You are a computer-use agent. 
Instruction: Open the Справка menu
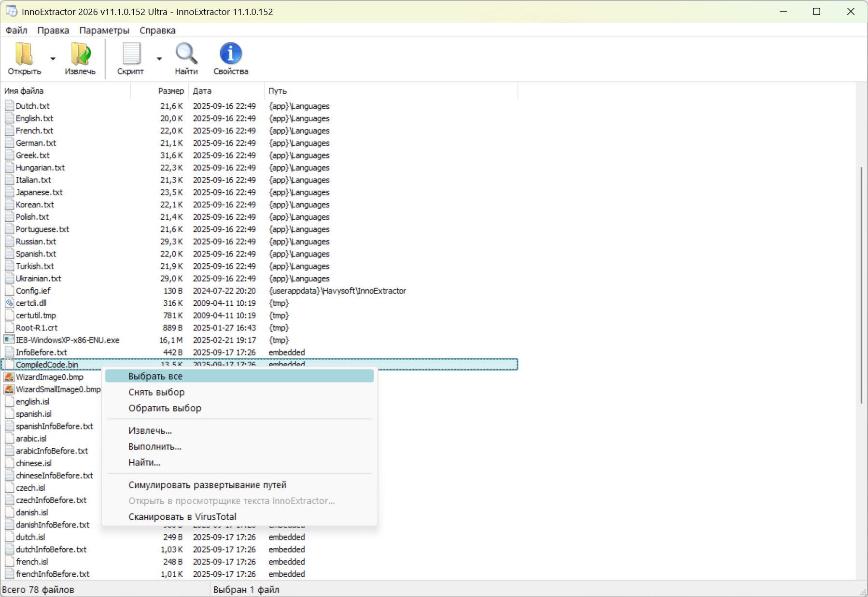[157, 30]
